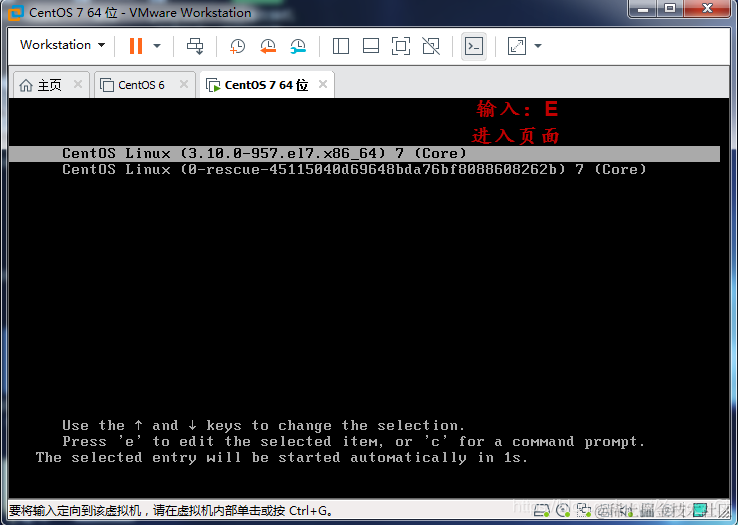Close the CentOS 7 64 位 tab

[x=323, y=84]
